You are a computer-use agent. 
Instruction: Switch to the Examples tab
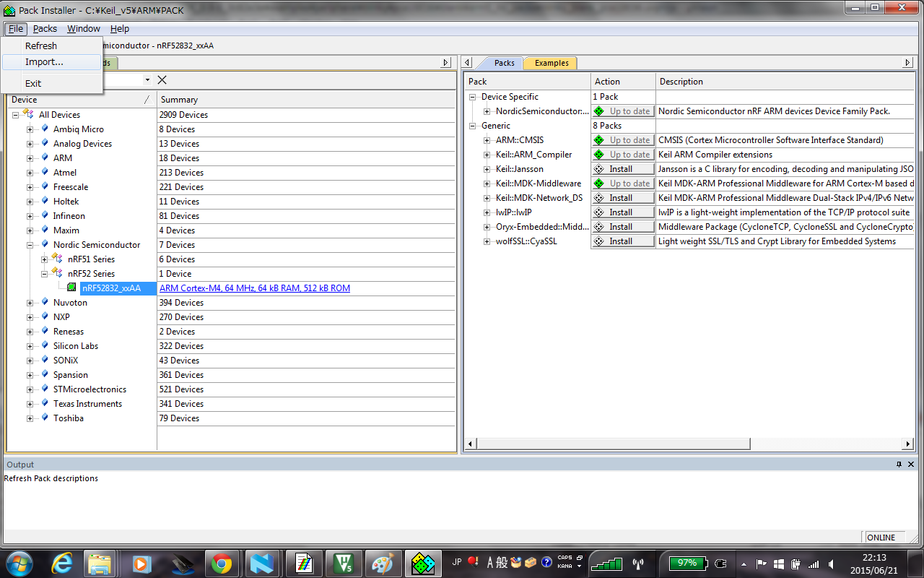pyautogui.click(x=552, y=63)
